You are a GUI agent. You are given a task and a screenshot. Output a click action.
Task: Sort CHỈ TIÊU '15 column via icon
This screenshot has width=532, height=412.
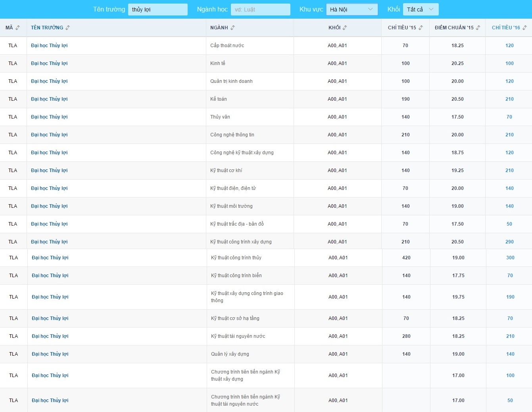click(421, 28)
